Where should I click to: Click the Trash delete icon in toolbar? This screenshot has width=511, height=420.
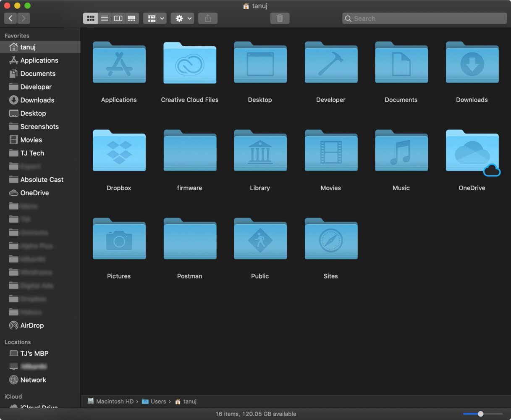coord(280,18)
